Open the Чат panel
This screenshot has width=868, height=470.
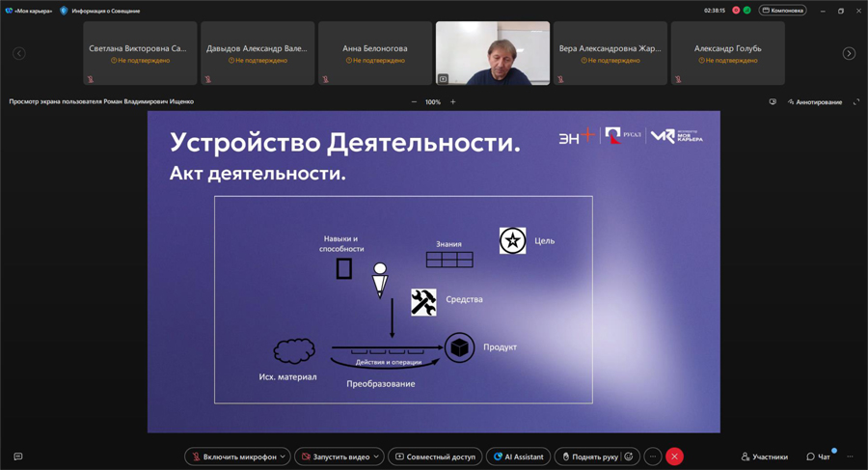(819, 456)
